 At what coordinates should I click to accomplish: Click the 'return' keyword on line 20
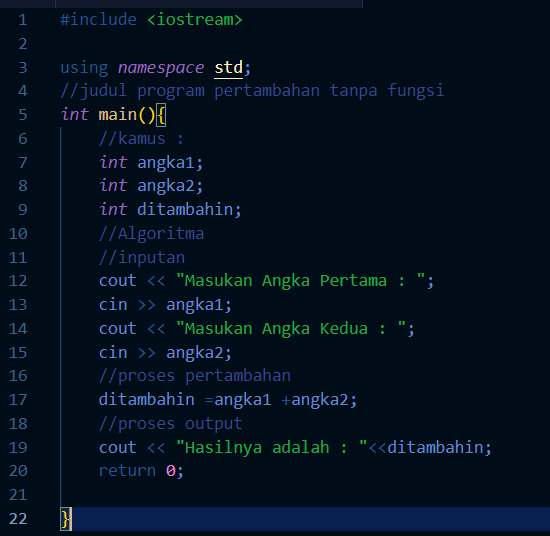tap(127, 471)
